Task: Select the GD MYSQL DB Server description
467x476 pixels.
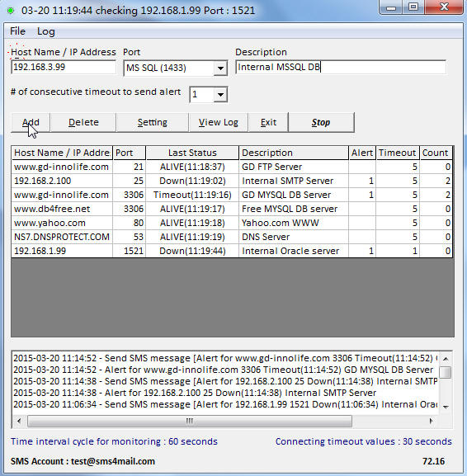Action: click(x=294, y=195)
